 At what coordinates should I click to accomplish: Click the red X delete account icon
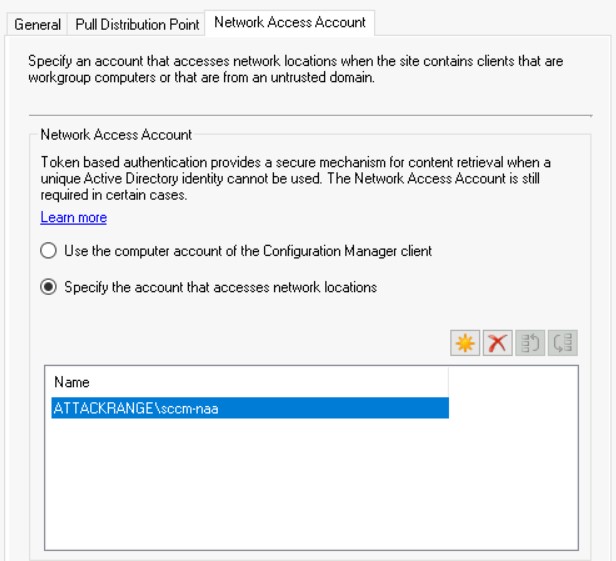point(497,343)
